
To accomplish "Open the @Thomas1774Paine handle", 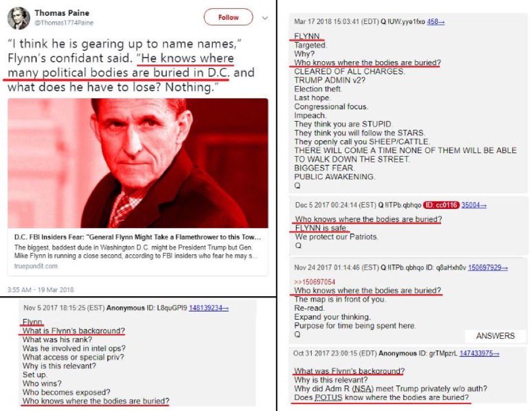I will [64, 23].
